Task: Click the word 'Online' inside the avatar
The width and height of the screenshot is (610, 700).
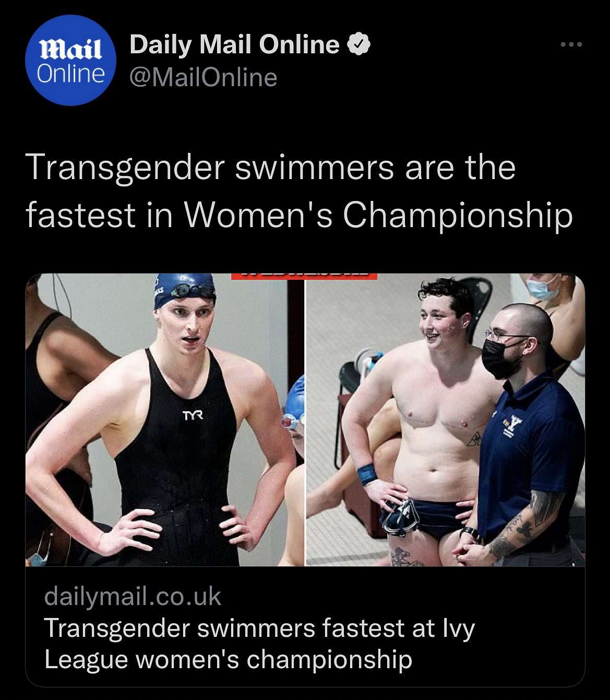Action: coord(70,74)
